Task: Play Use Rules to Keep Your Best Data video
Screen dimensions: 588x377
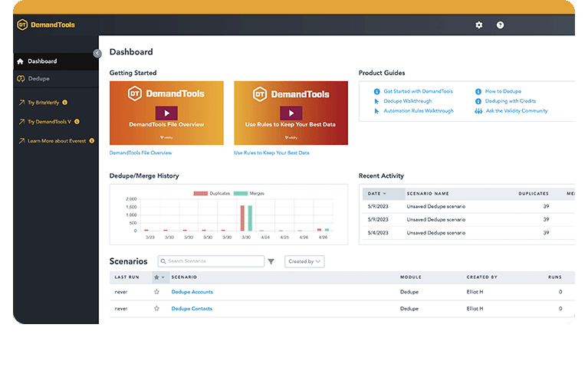Action: (291, 113)
